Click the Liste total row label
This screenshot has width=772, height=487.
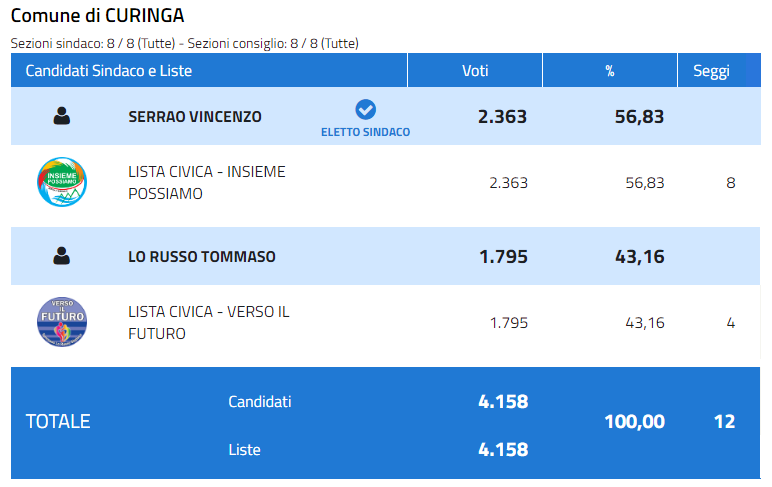[244, 450]
